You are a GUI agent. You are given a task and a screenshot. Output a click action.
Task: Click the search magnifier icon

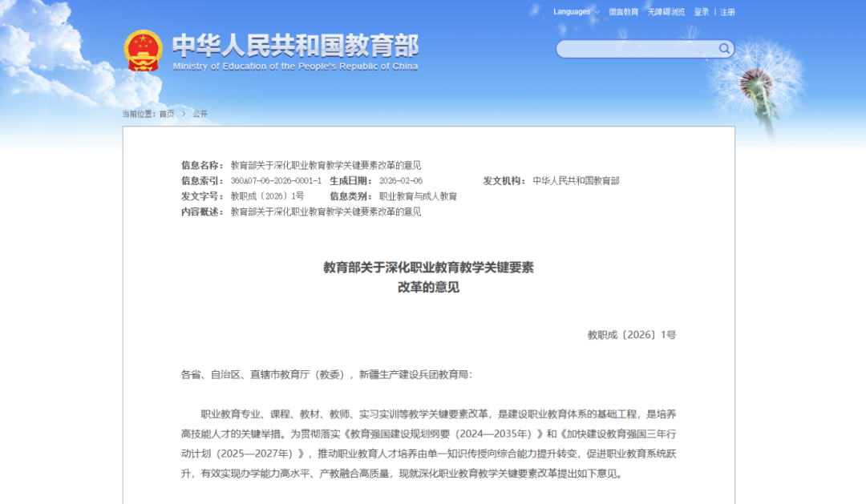point(723,49)
